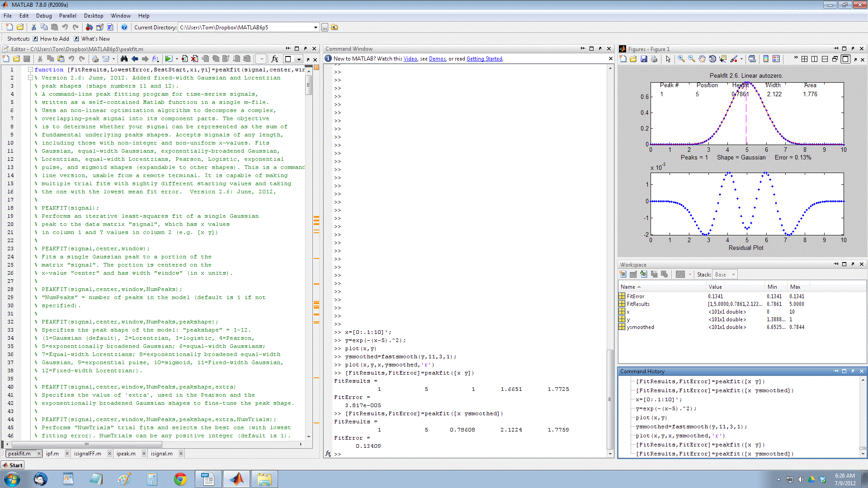Viewport: 868px width, 488px height.
Task: Enable the Data Cursor tool
Action: (723, 59)
